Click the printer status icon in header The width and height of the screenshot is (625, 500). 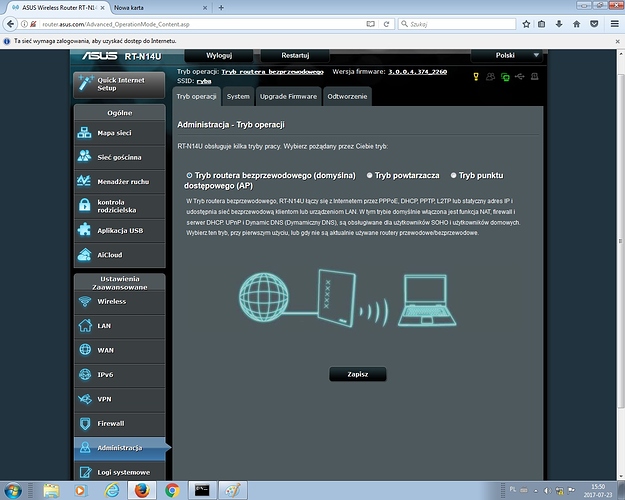[x=535, y=76]
